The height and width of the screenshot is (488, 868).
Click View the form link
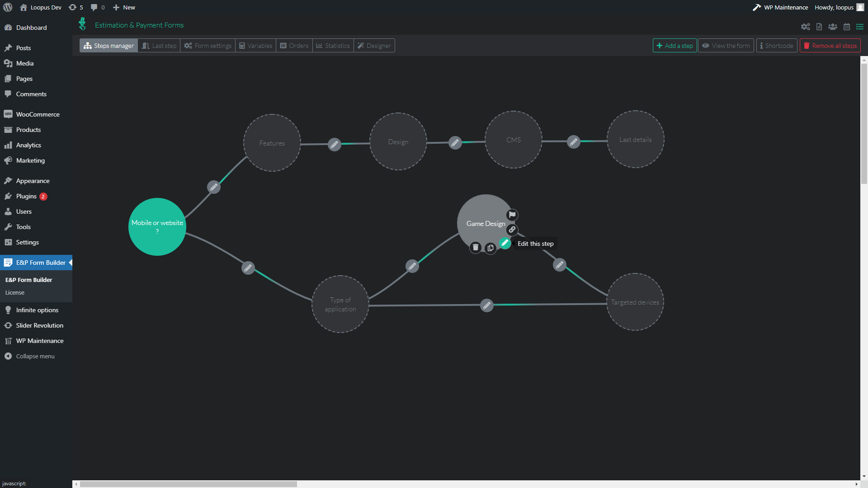(x=726, y=45)
